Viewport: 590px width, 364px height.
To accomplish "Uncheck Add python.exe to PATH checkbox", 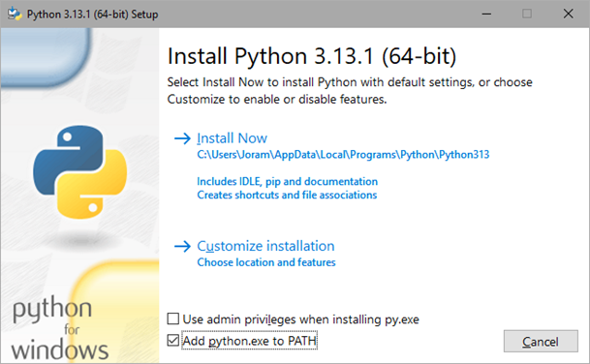I will coord(173,341).
